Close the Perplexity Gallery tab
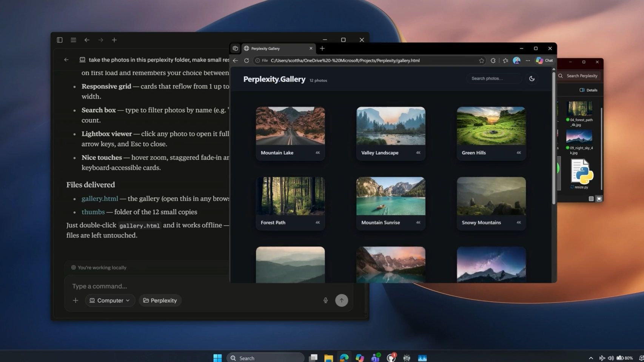 point(311,48)
